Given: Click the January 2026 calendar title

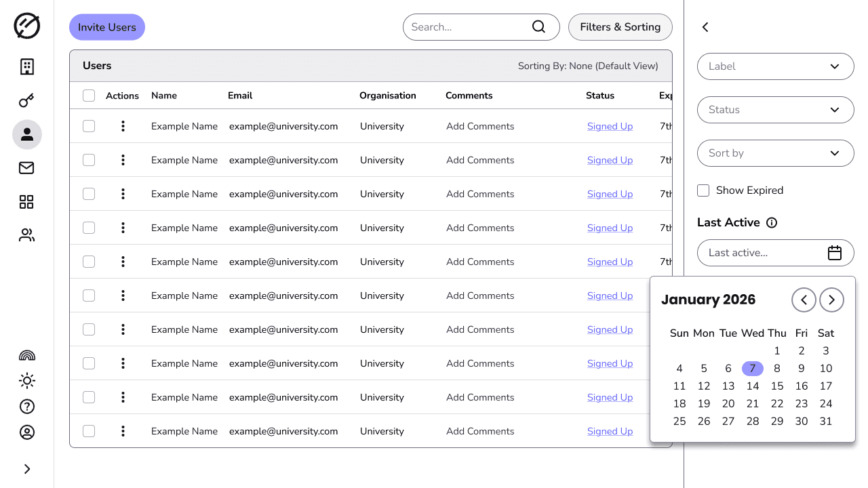Looking at the screenshot, I should coord(708,300).
